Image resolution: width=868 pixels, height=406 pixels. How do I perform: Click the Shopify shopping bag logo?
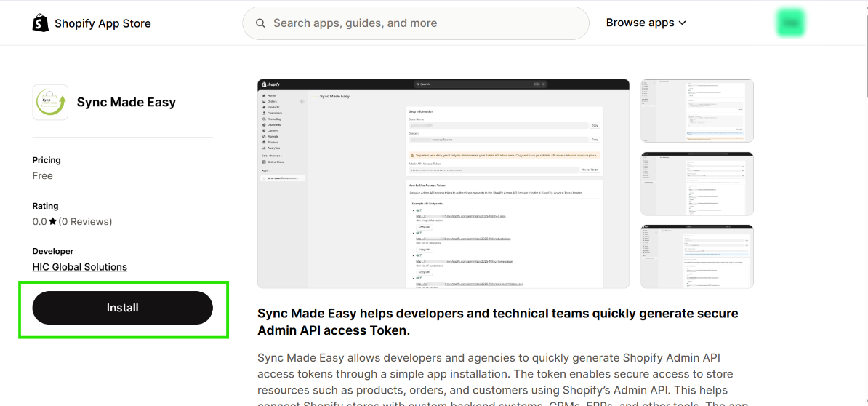pos(41,23)
